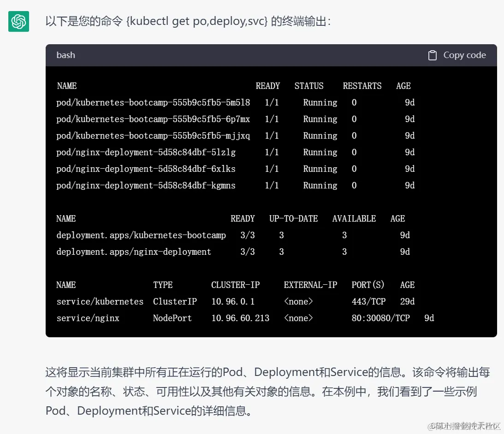Expand the deployment.apps/nginx-deployment row
This screenshot has height=434, width=504.
134,252
